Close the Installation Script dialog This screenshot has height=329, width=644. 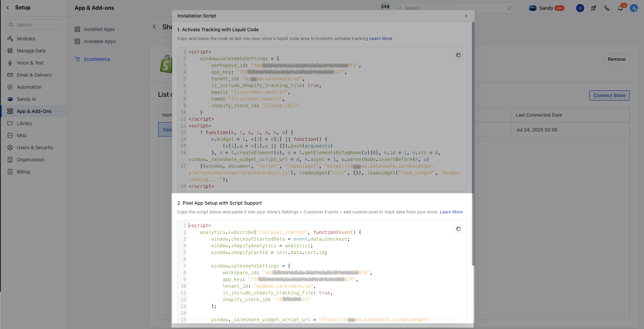[466, 16]
